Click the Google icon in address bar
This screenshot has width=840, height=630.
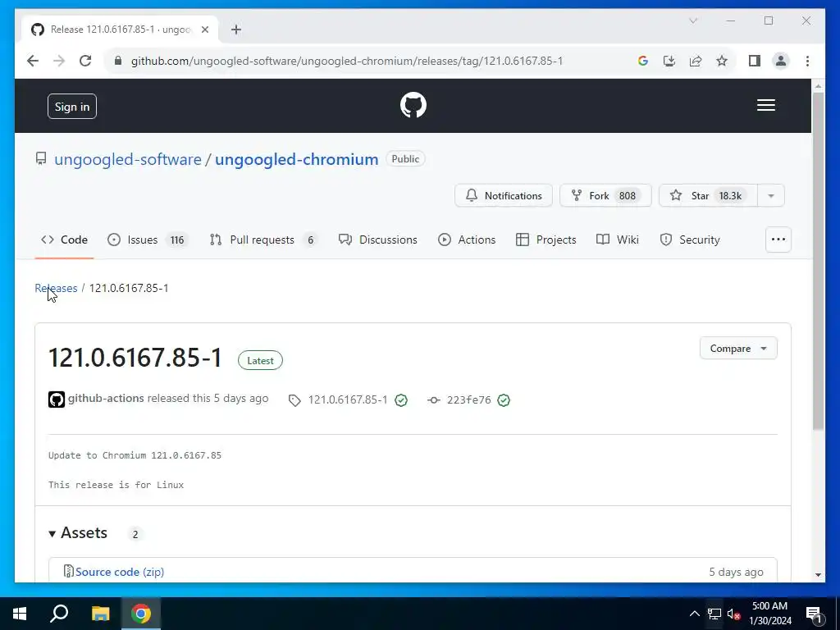tap(643, 61)
